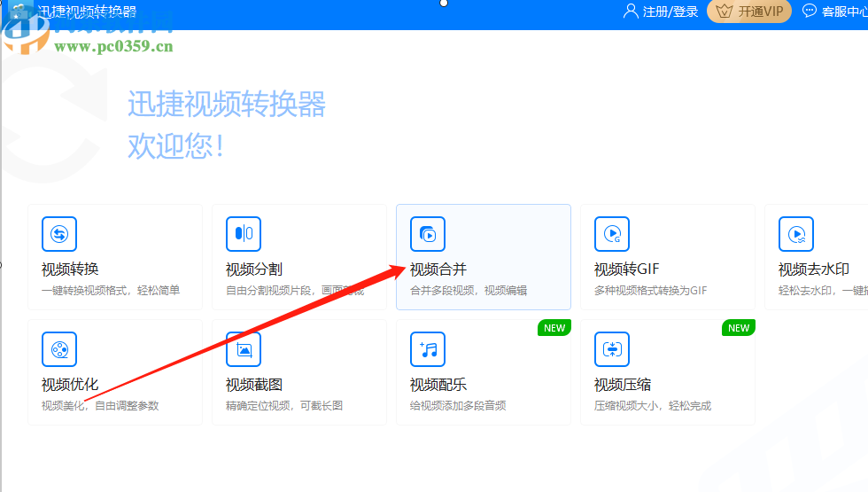Click the 视频转GIF icon
The image size is (868, 492).
click(x=612, y=234)
